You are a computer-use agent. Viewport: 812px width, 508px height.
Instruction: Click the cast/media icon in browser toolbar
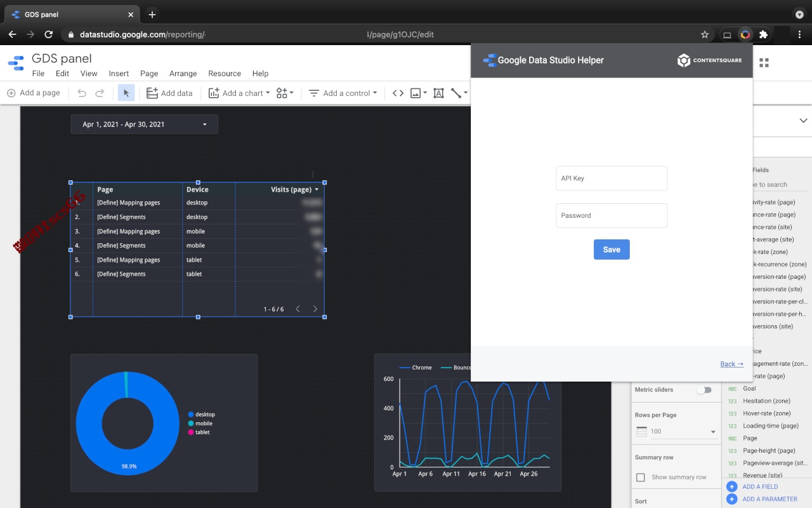coord(727,34)
